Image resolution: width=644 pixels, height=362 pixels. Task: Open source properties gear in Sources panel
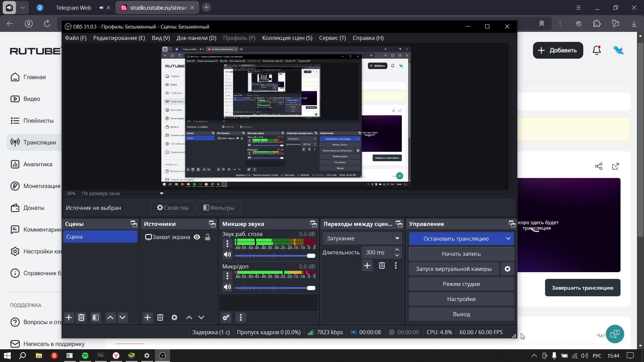click(x=174, y=317)
